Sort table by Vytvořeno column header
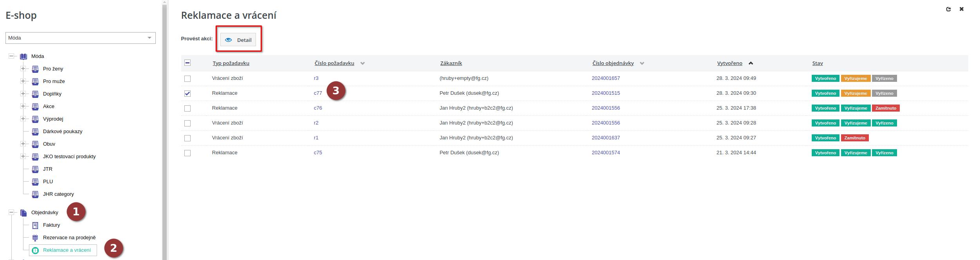This screenshot has height=260, width=980. click(x=730, y=63)
